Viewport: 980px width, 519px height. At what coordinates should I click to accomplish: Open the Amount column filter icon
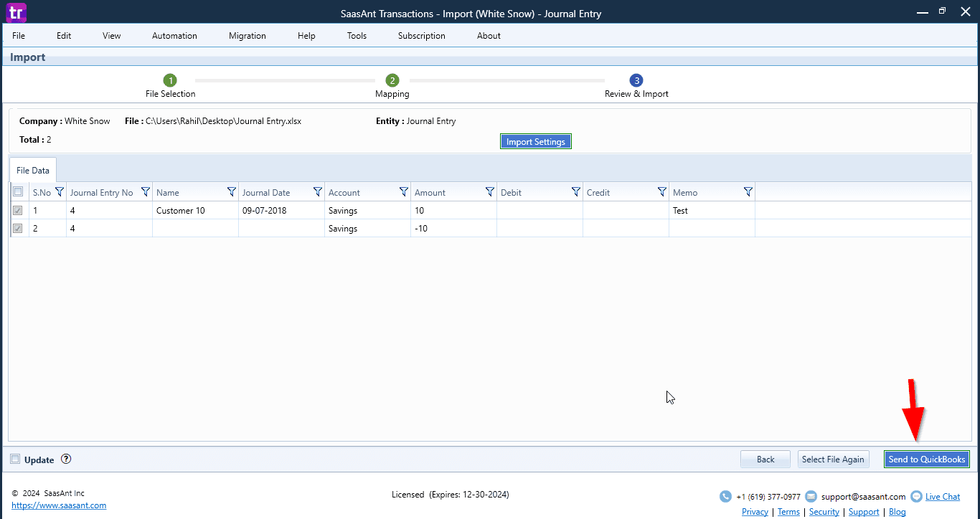tap(490, 192)
